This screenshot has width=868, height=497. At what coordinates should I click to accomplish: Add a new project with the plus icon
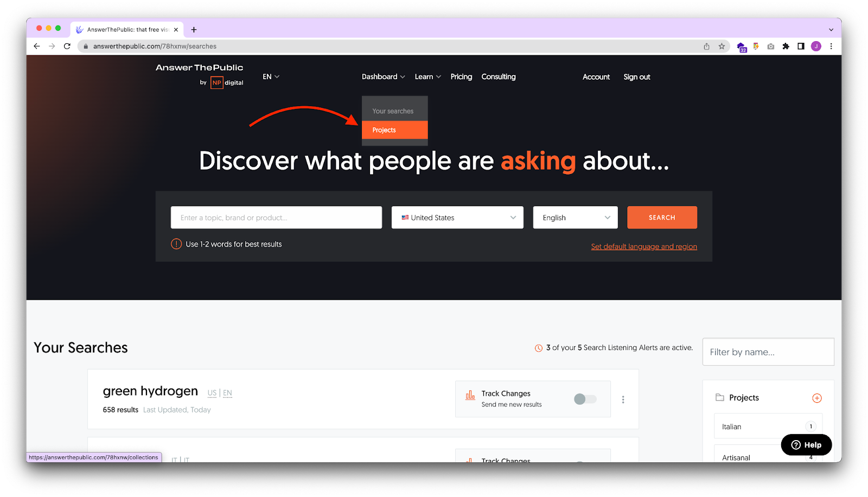tap(817, 398)
